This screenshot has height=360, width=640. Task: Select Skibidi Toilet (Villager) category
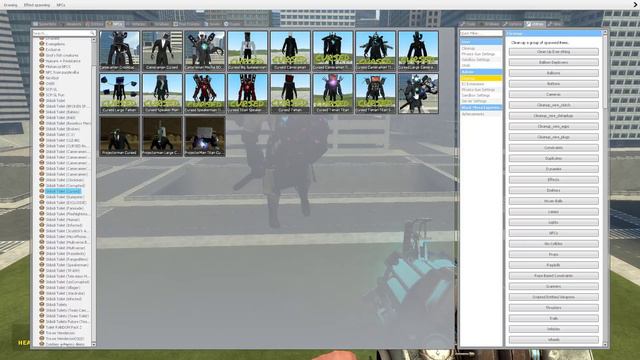(x=64, y=287)
